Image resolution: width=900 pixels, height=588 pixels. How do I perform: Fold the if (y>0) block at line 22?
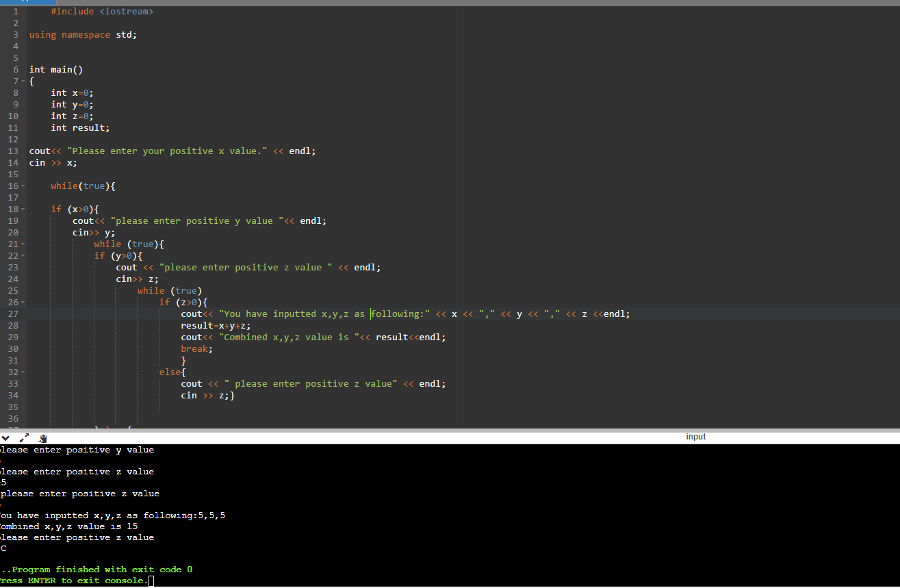tap(23, 256)
